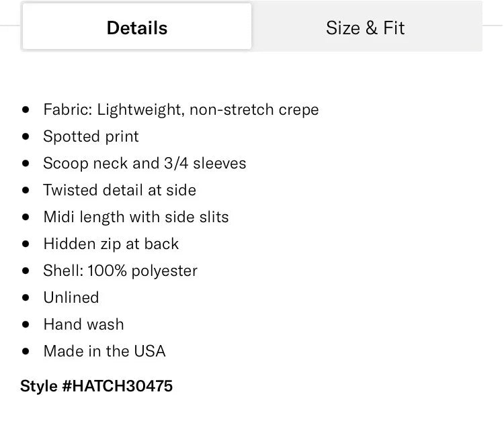Click the 'Hidden zip at back' line
Screen dimensions: 504x431
click(111, 244)
